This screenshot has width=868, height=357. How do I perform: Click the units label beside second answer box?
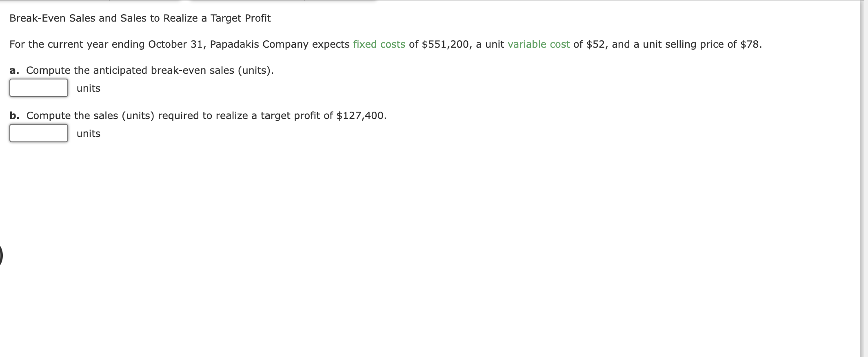[88, 133]
